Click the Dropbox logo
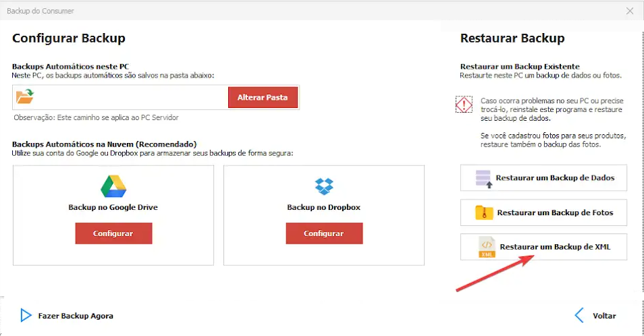This screenshot has height=336, width=644. pyautogui.click(x=324, y=186)
